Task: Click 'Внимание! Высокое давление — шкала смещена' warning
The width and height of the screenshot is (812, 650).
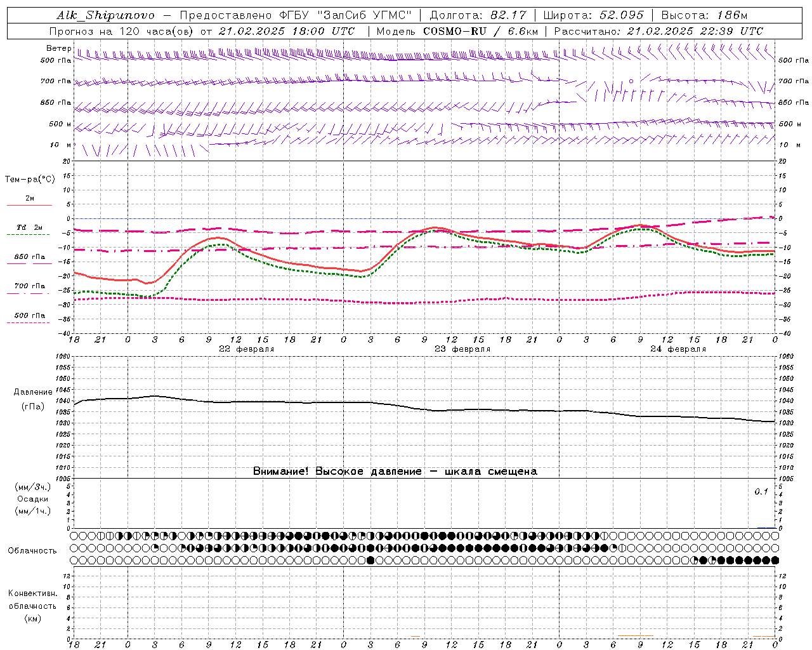Action: 395,472
